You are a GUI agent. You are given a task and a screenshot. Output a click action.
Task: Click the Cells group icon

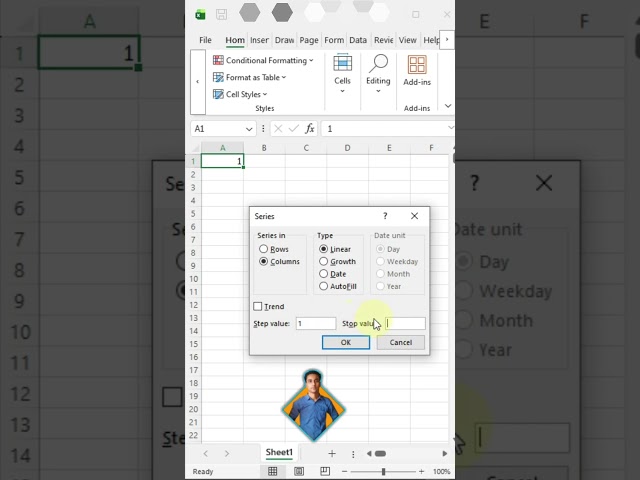pyautogui.click(x=342, y=64)
